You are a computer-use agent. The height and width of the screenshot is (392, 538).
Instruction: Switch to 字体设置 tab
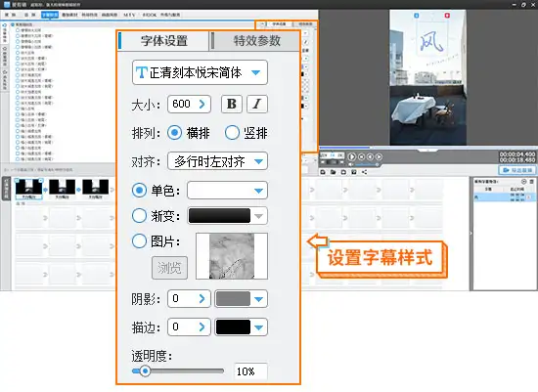164,41
